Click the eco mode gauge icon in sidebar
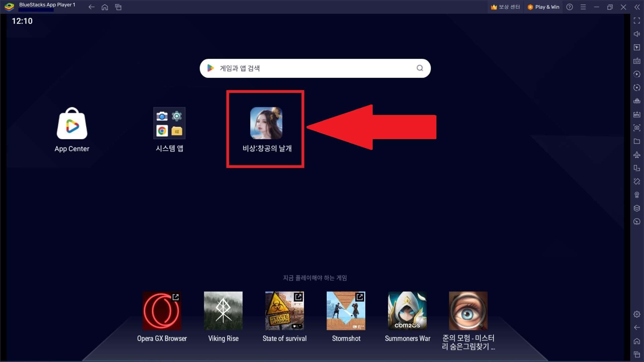The width and height of the screenshot is (644, 362). click(x=637, y=222)
